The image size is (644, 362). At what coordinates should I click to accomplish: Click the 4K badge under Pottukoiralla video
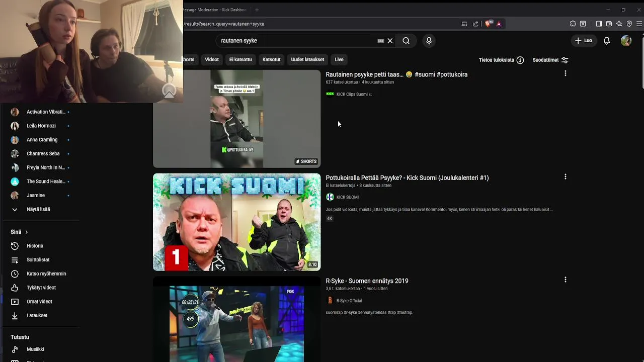(330, 218)
